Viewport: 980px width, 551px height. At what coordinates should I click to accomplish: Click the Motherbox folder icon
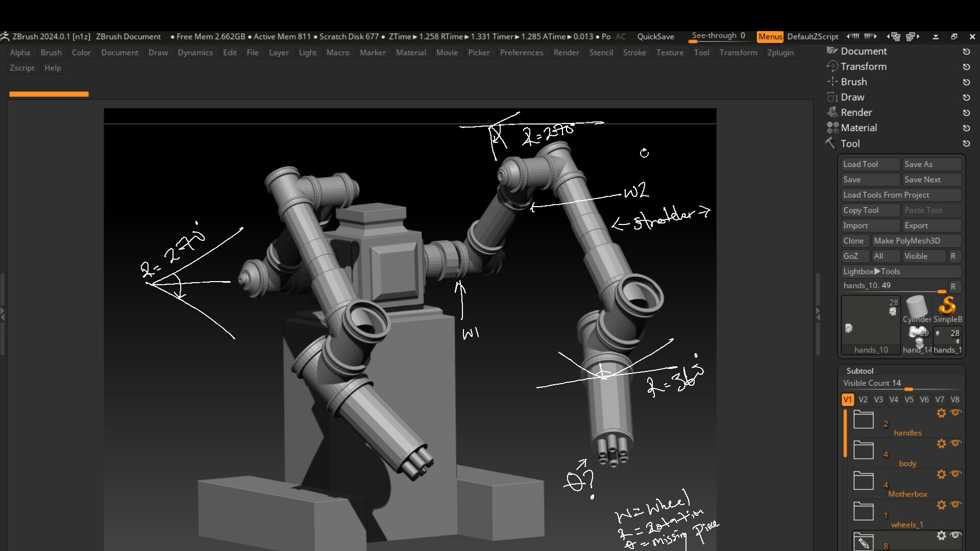[x=863, y=481]
